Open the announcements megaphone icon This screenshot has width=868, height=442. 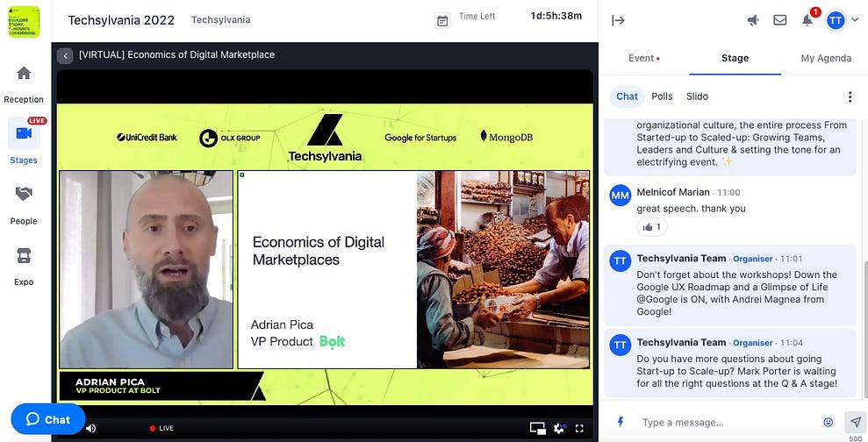pos(753,20)
